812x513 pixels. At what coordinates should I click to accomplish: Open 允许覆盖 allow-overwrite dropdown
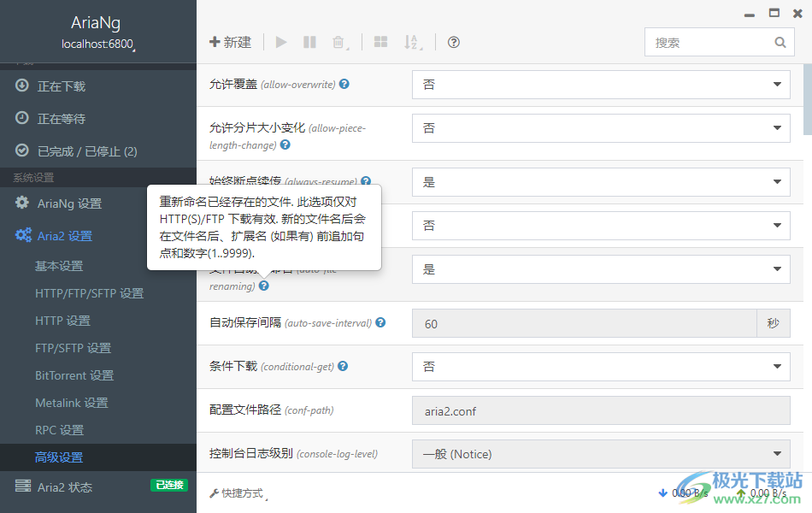click(601, 85)
